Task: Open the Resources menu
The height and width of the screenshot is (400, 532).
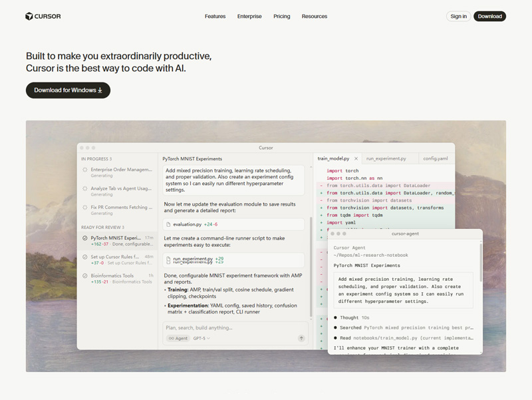Action: (x=314, y=16)
